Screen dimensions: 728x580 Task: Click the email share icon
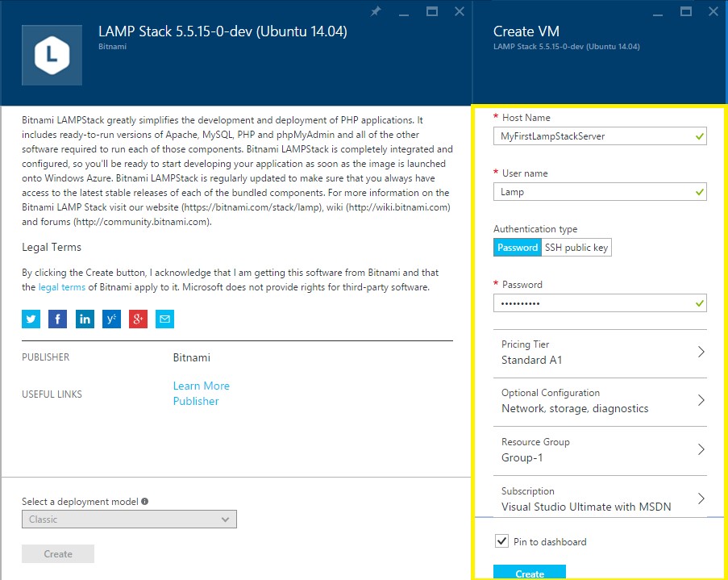[x=164, y=319]
